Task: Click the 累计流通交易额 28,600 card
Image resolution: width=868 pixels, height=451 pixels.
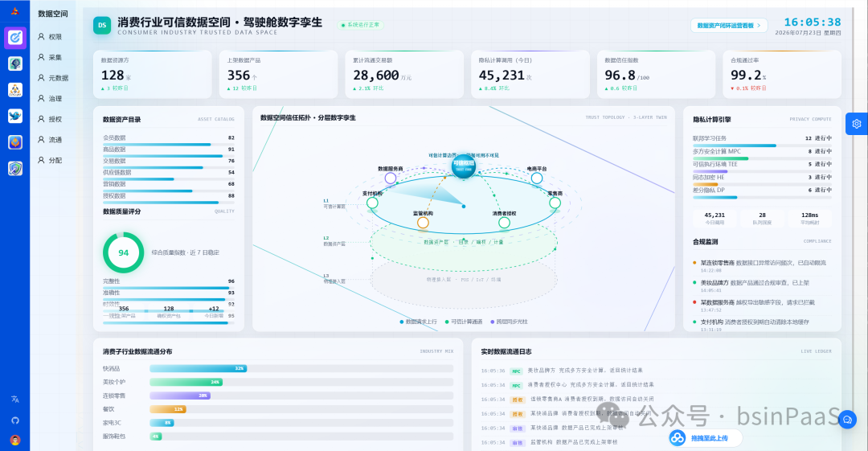Action: click(404, 74)
